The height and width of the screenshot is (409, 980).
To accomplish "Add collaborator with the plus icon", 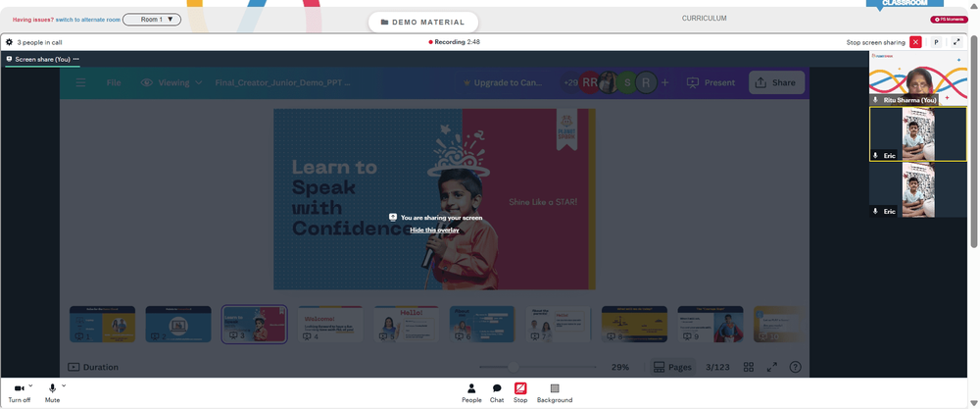I will 665,82.
